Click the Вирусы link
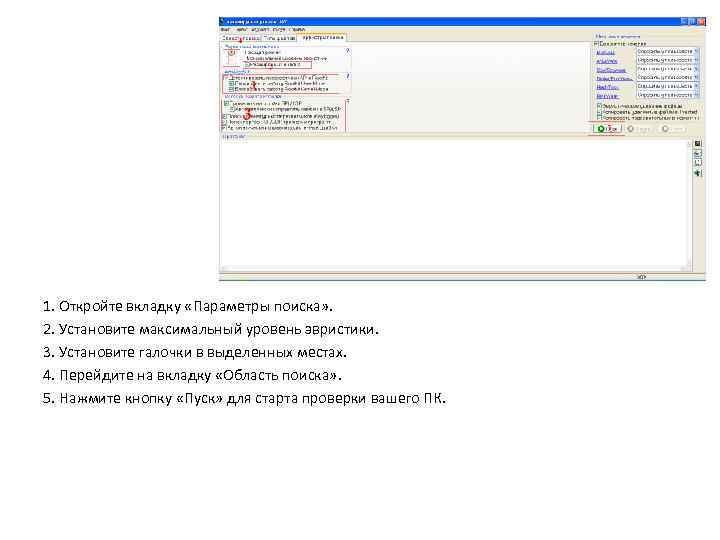 [x=606, y=52]
